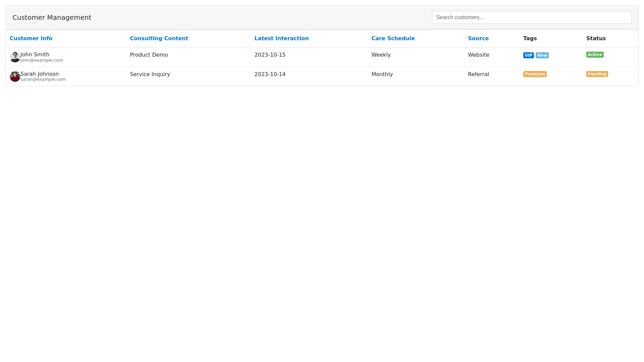Select Sarah Johnson's name
The image size is (644, 362).
pyautogui.click(x=40, y=74)
